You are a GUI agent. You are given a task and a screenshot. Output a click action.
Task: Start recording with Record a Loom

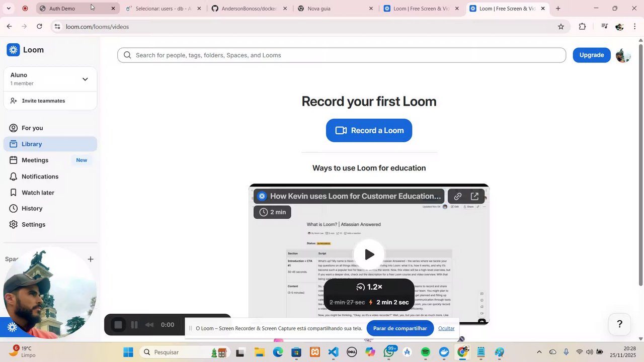point(369,130)
